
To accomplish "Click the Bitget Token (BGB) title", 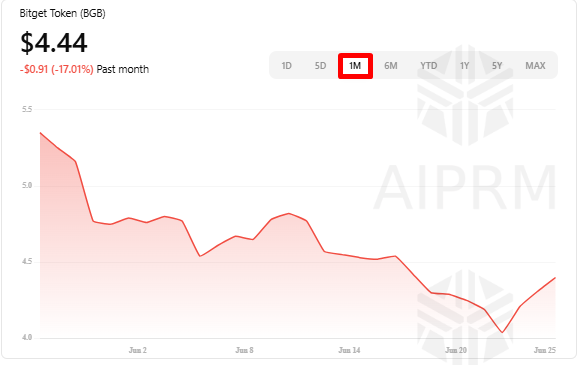I will click(x=62, y=13).
